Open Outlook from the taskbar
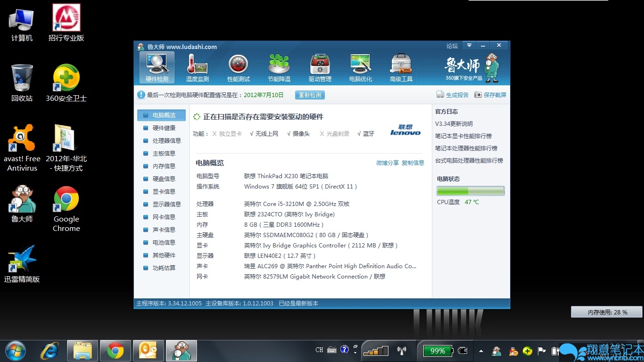Image resolution: width=644 pixels, height=362 pixels. point(149,351)
